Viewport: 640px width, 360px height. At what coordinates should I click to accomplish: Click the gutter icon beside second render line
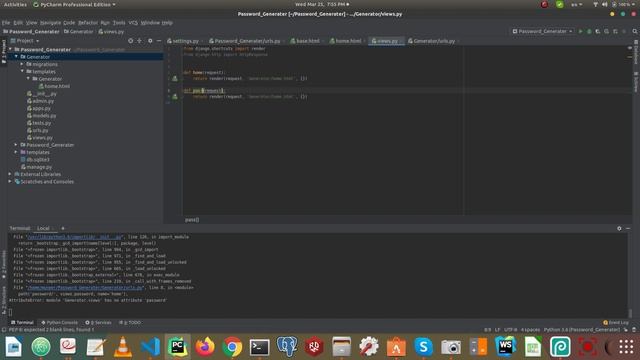[175, 97]
